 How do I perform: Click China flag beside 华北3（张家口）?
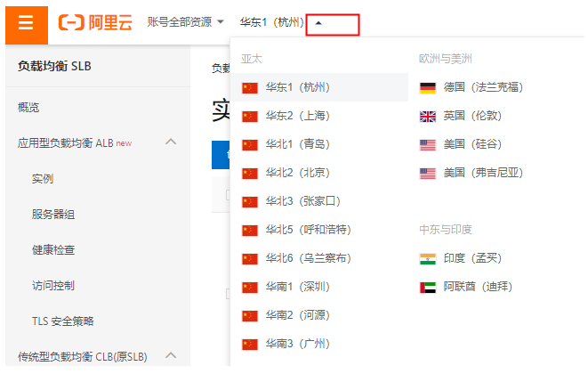[250, 202]
